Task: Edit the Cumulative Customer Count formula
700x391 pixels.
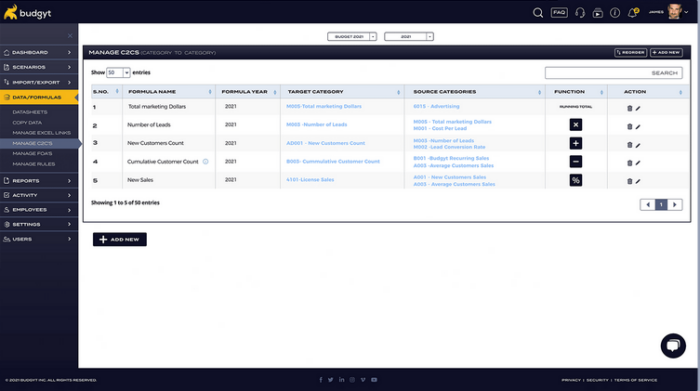Action: tap(638, 163)
